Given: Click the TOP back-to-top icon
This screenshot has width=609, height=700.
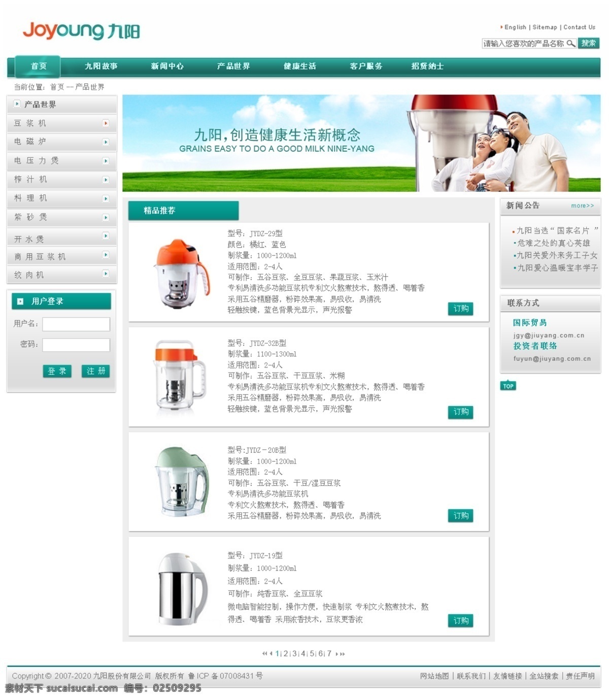Looking at the screenshot, I should click(508, 385).
